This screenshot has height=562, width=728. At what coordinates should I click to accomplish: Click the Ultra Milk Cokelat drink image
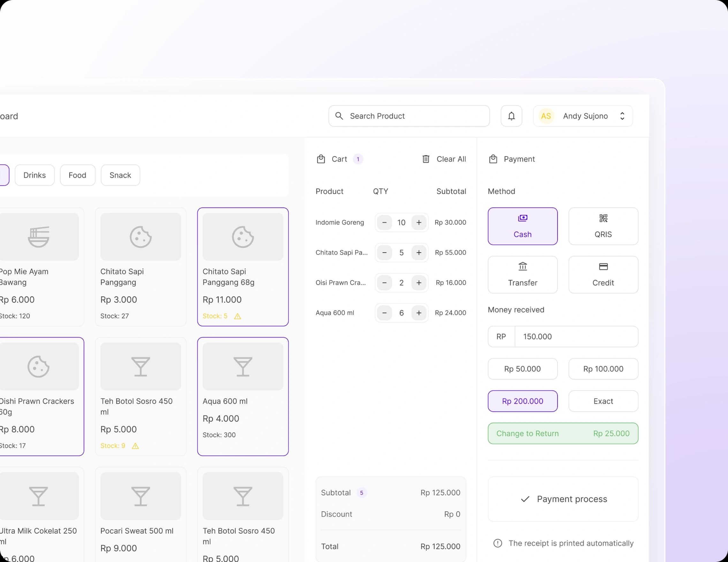(39, 496)
